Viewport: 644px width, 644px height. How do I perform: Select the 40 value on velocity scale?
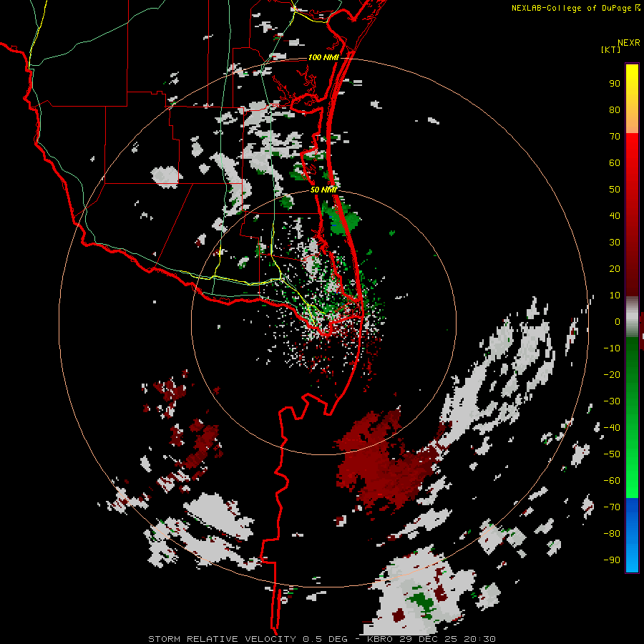(615, 216)
